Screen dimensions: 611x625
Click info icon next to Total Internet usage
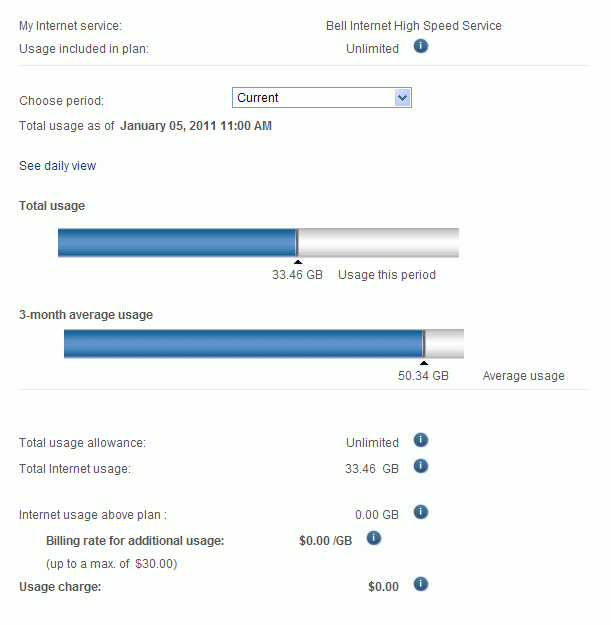tap(421, 467)
